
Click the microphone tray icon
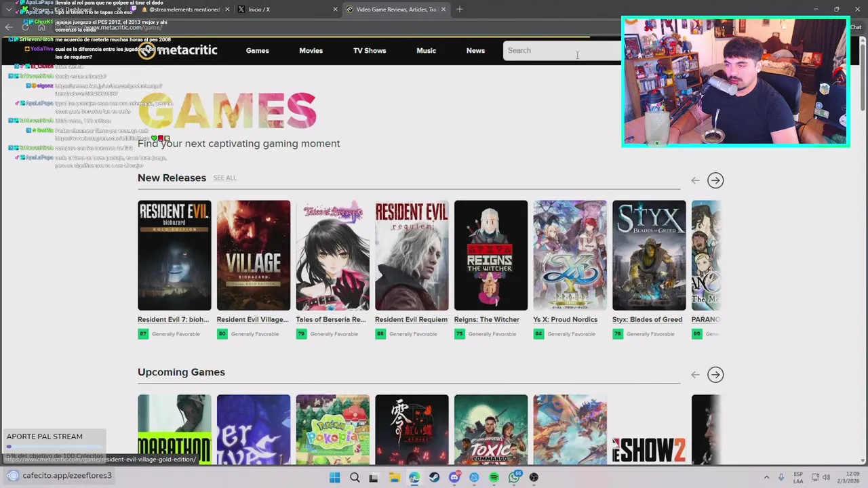781,477
